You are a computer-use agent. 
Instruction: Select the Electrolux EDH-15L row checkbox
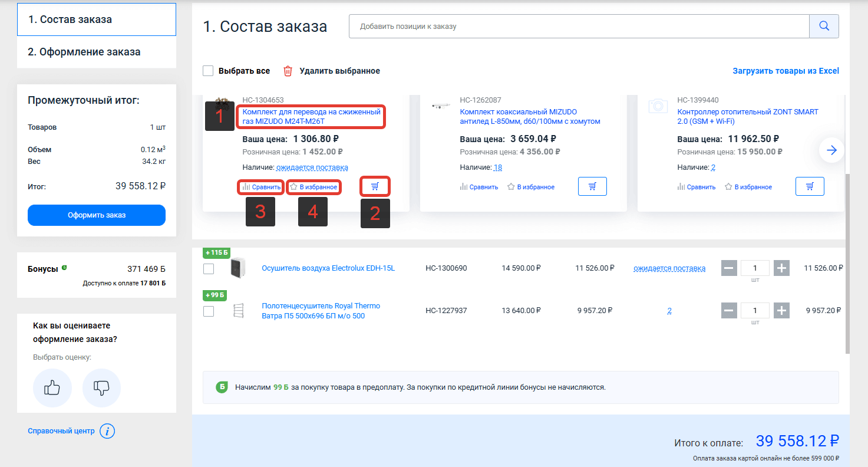pyautogui.click(x=208, y=269)
